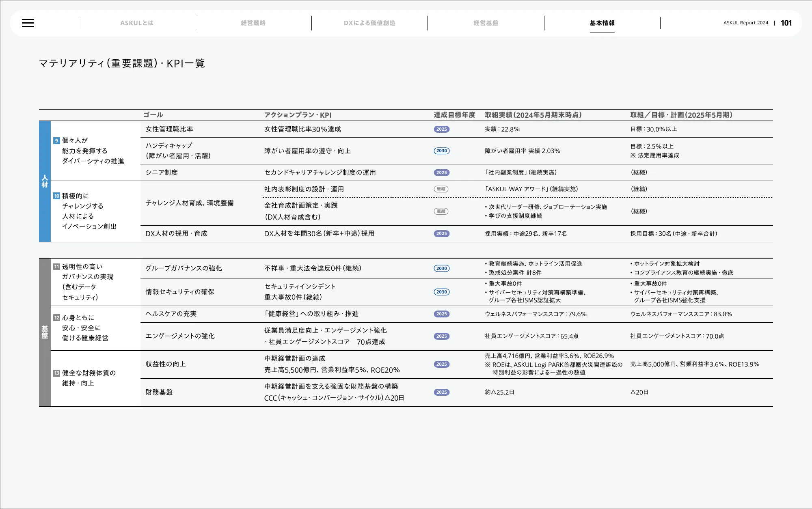Open the hamburger menu icon

click(x=28, y=23)
